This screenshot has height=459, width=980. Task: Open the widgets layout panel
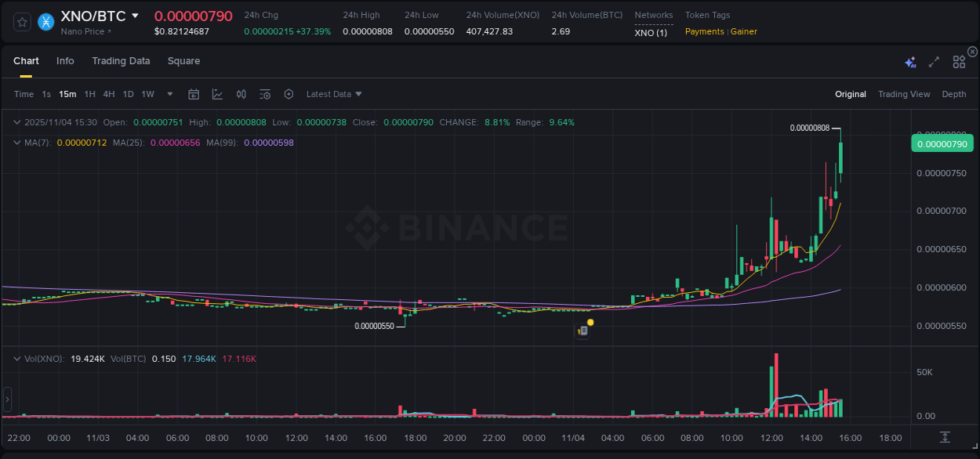958,60
